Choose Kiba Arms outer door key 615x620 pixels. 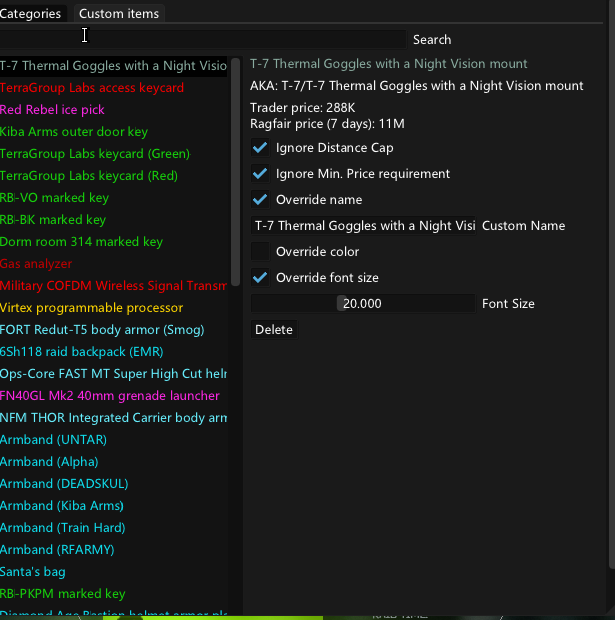pyautogui.click(x=74, y=132)
